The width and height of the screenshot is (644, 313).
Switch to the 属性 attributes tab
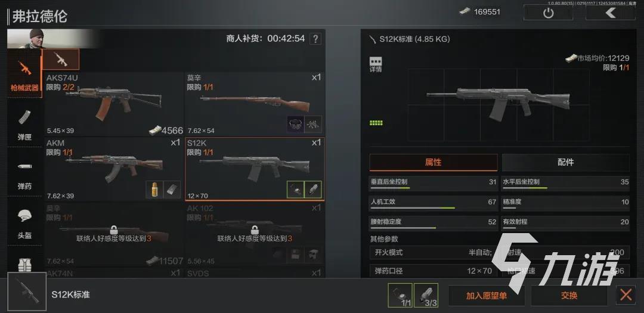(434, 162)
